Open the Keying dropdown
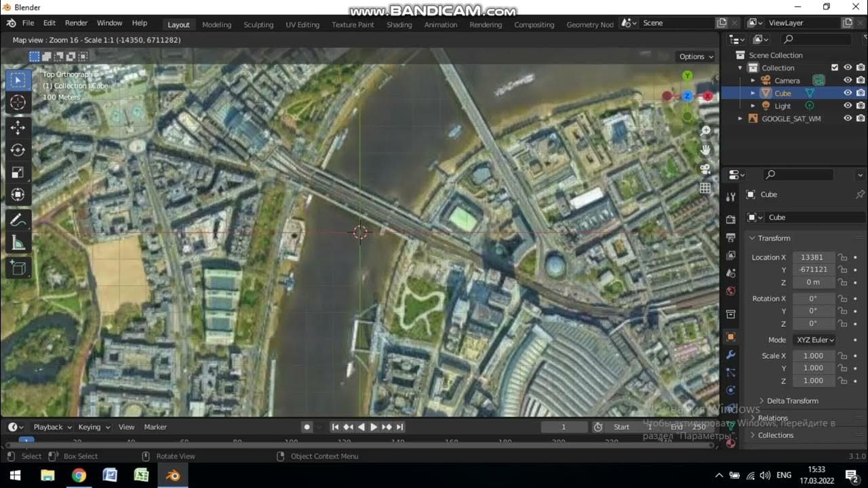 (x=94, y=427)
